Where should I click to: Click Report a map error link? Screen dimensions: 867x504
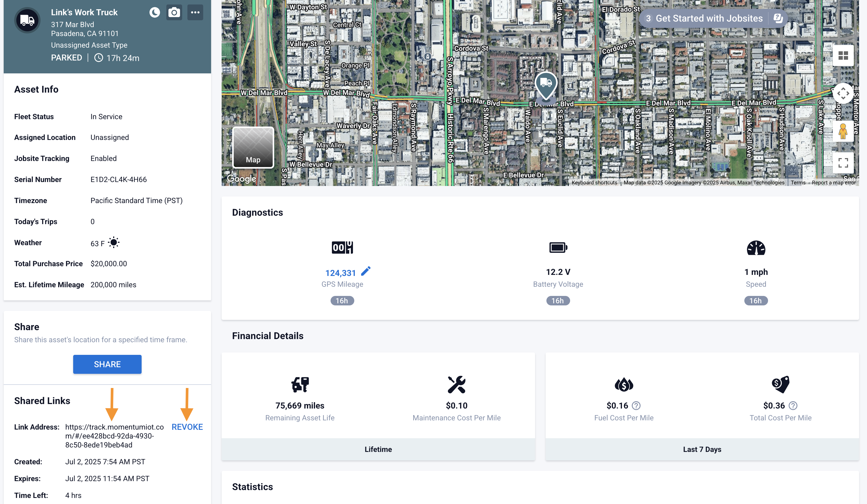[834, 183]
